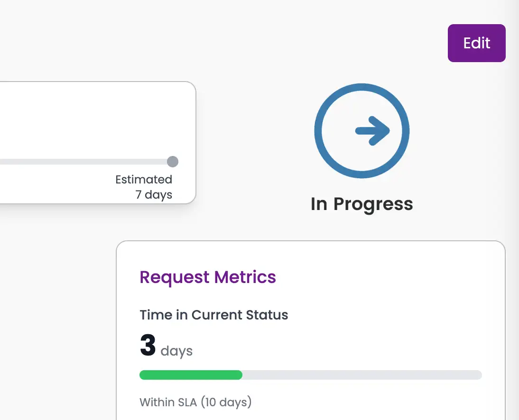This screenshot has width=519, height=420.
Task: Click the days unit beside the 3
Action: click(176, 351)
